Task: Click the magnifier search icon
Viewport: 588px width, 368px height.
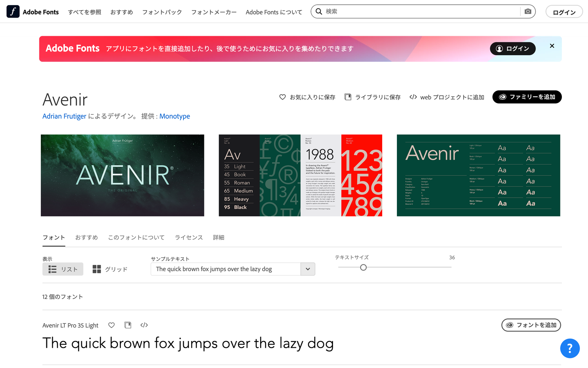Action: tap(319, 11)
